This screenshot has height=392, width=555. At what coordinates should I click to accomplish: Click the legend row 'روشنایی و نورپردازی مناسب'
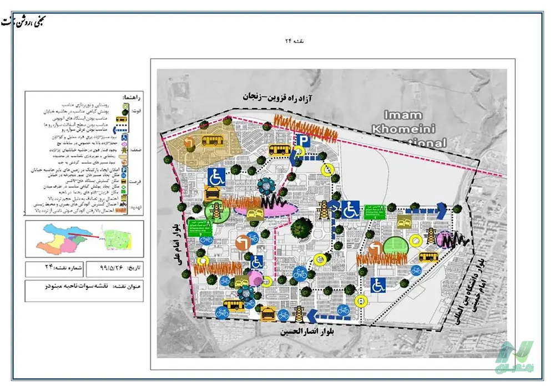(x=85, y=105)
